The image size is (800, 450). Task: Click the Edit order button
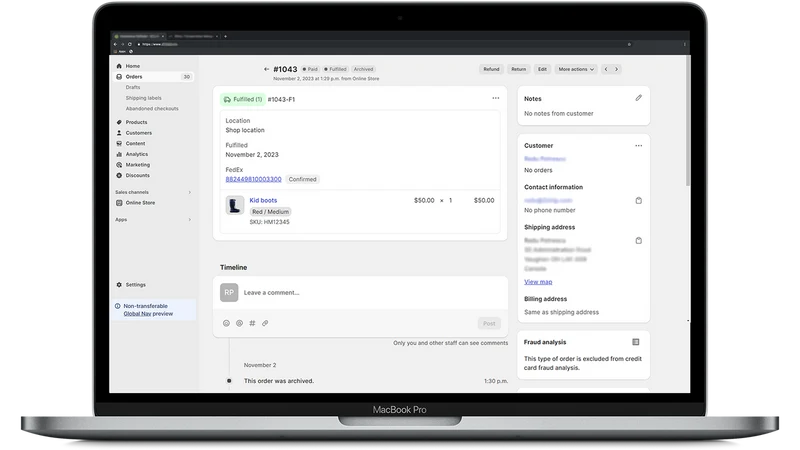(542, 69)
